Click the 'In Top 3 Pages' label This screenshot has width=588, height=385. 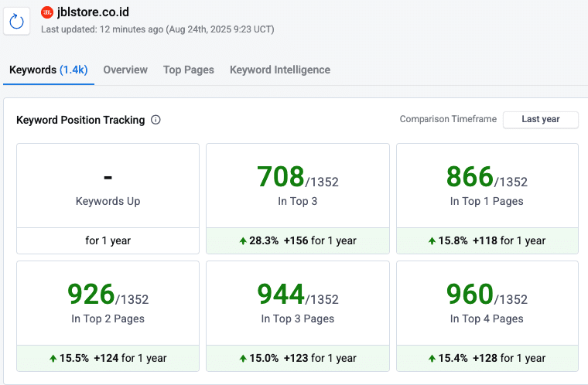(x=298, y=319)
